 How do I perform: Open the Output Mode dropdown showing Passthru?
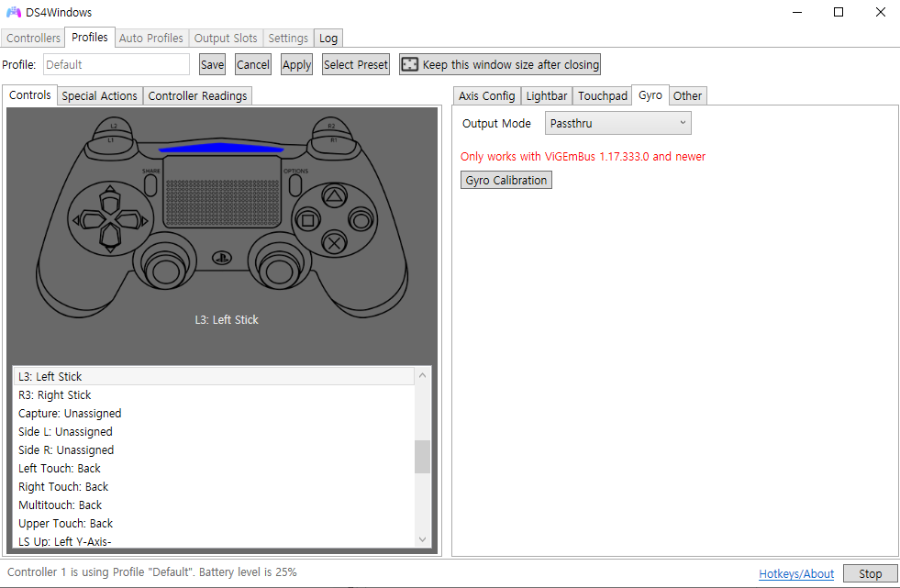tap(617, 123)
